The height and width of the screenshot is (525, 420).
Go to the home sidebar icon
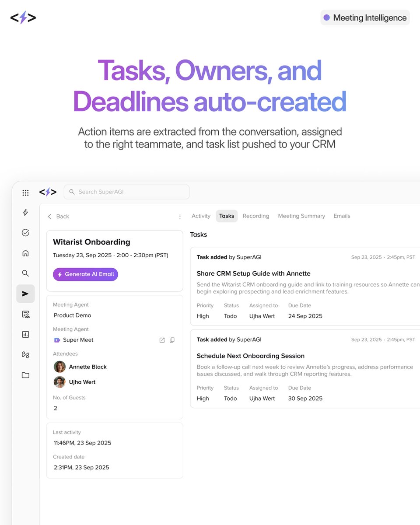pos(25,253)
